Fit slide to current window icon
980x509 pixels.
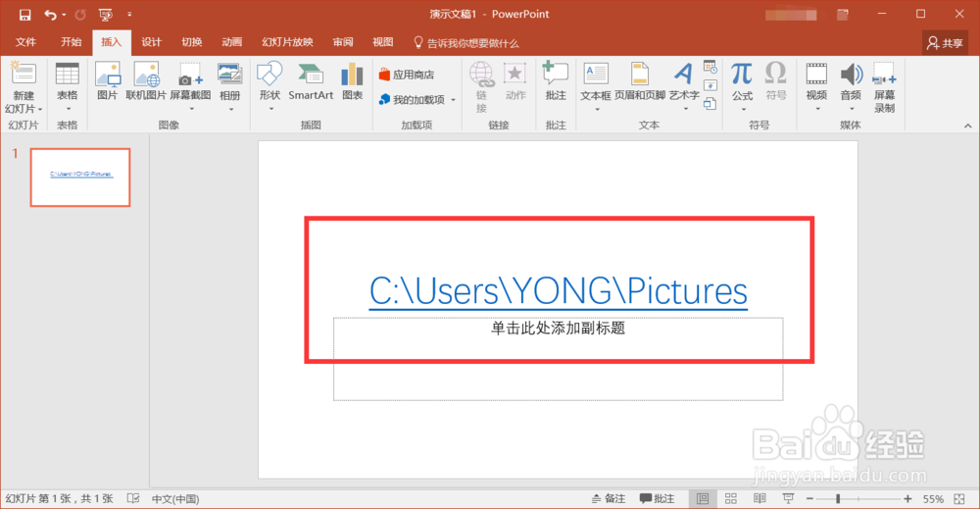point(960,498)
